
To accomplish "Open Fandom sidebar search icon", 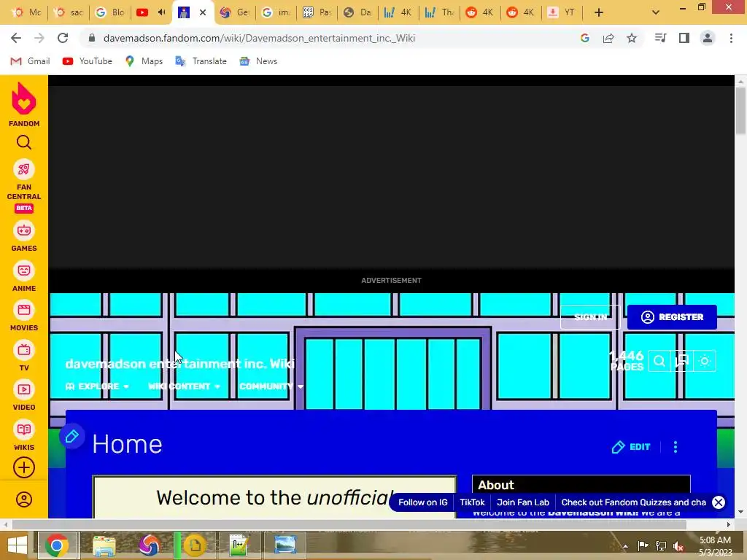I will pos(24,142).
